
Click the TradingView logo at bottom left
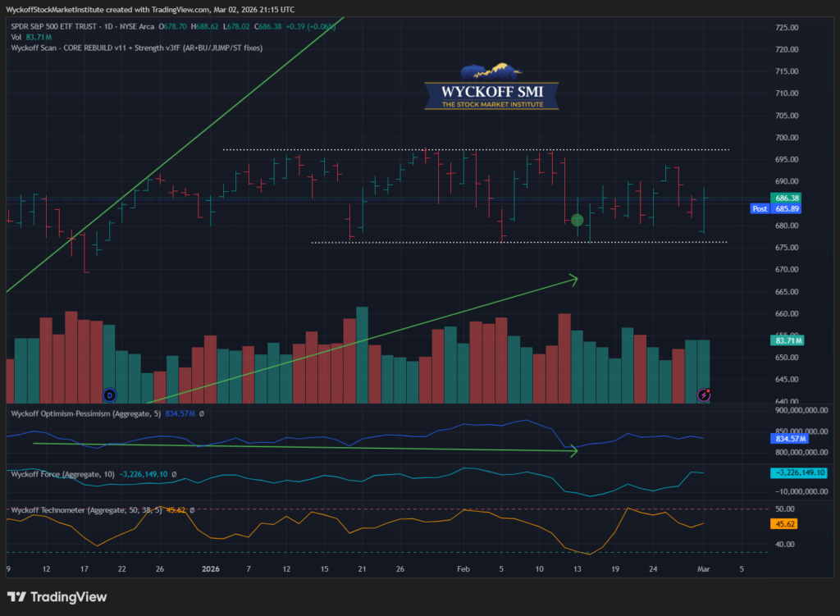[57, 597]
